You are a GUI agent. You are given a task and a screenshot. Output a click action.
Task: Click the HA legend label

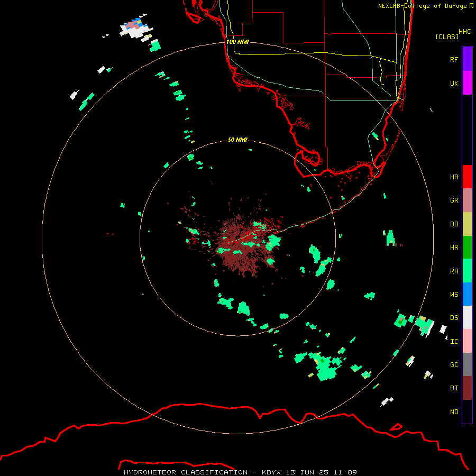(454, 177)
